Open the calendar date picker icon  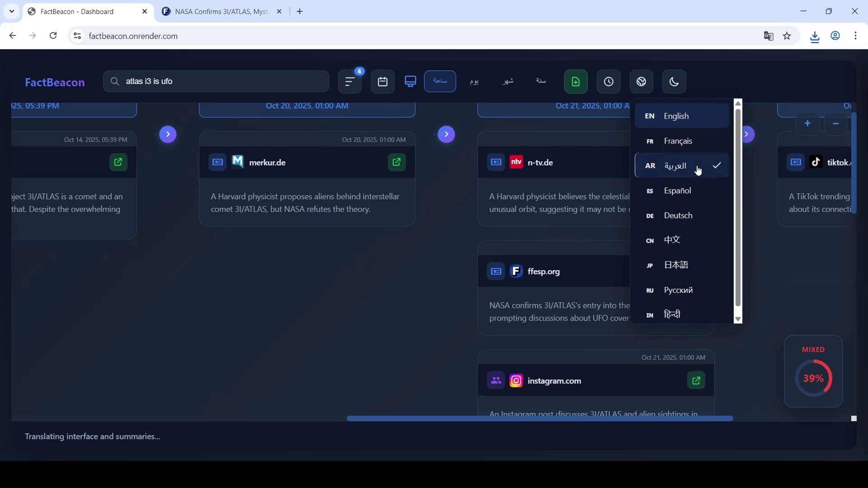(x=382, y=82)
